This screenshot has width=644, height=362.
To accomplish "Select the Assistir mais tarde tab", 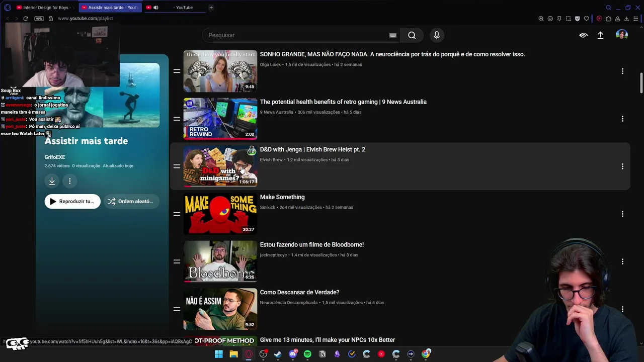I will pos(111,8).
